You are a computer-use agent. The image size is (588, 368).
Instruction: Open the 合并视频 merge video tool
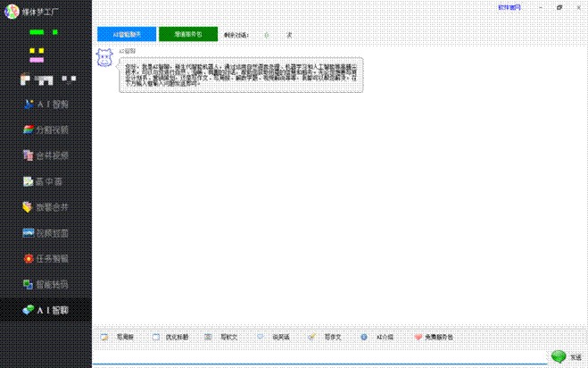(x=46, y=155)
